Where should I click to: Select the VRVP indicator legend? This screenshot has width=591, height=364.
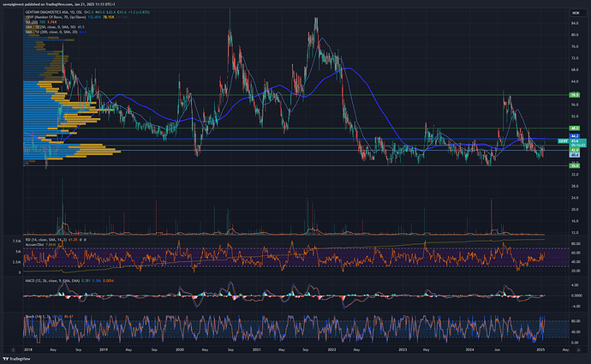pyautogui.click(x=56, y=17)
